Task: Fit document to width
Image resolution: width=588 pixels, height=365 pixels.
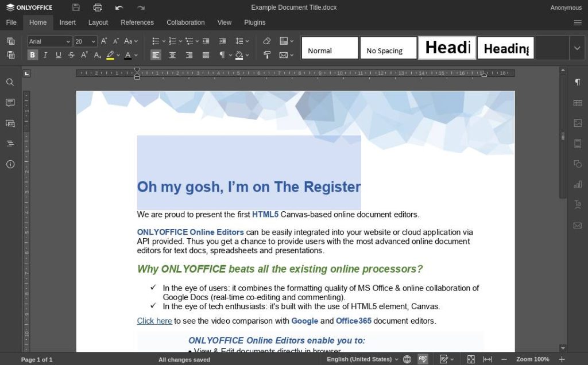Action: click(x=487, y=359)
